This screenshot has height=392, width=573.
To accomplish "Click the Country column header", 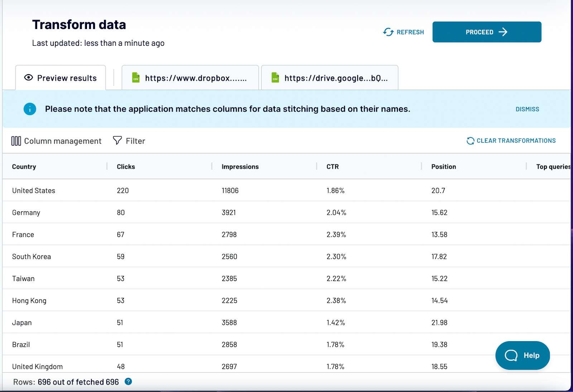I will tap(24, 166).
